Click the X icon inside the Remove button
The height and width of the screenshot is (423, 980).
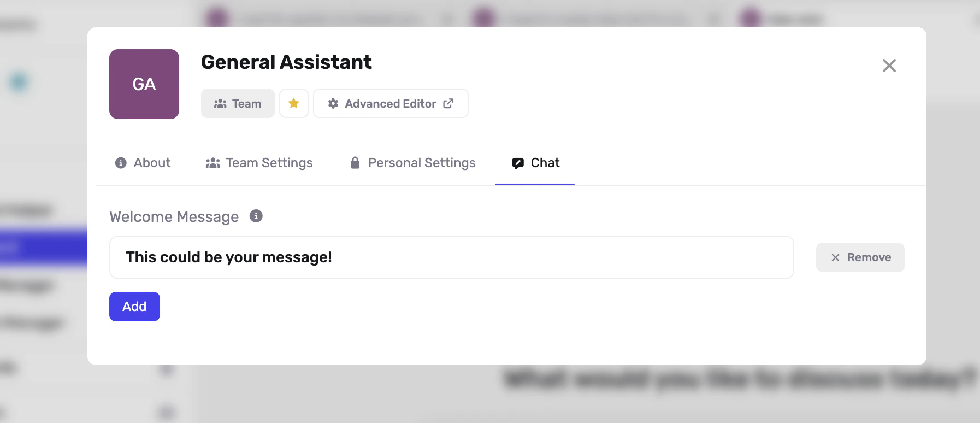[x=835, y=257]
